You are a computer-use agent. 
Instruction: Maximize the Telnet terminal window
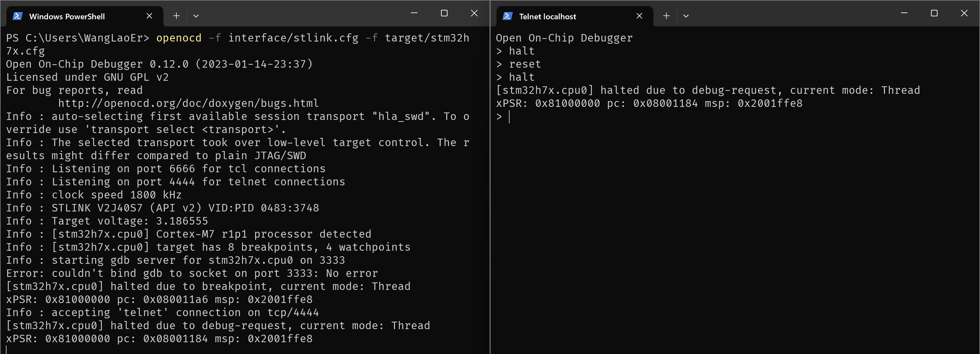934,13
